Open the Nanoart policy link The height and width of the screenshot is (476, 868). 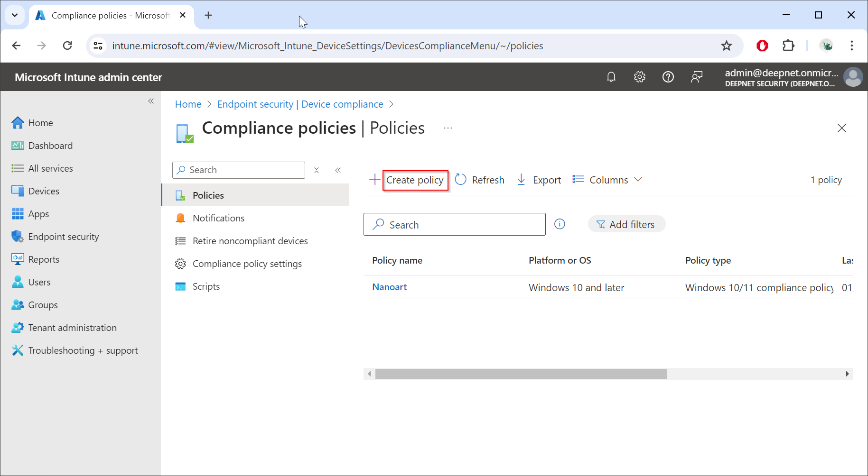pos(389,287)
